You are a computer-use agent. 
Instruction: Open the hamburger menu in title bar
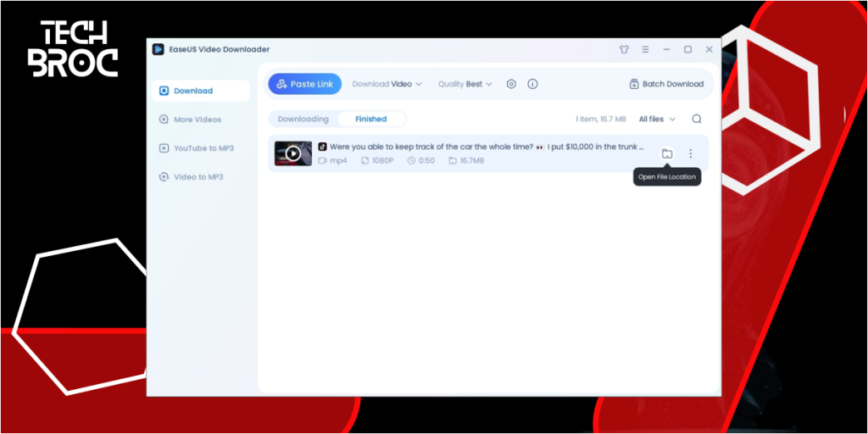coord(645,49)
